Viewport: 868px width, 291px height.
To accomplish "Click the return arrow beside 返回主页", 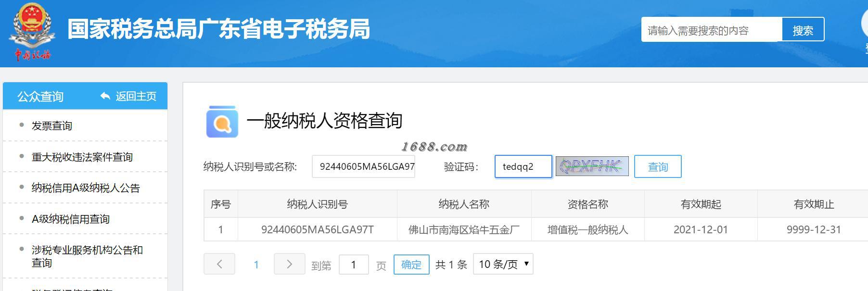I will coord(105,96).
